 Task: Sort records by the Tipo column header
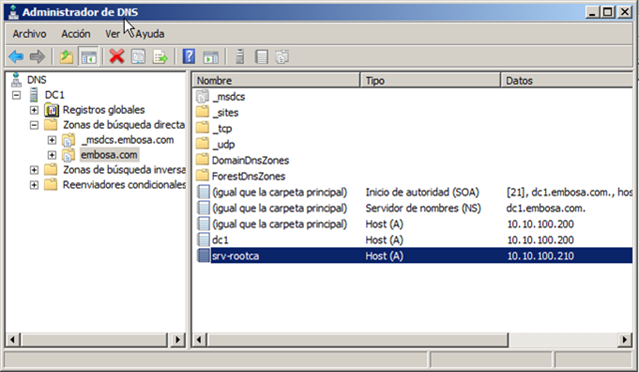point(430,80)
